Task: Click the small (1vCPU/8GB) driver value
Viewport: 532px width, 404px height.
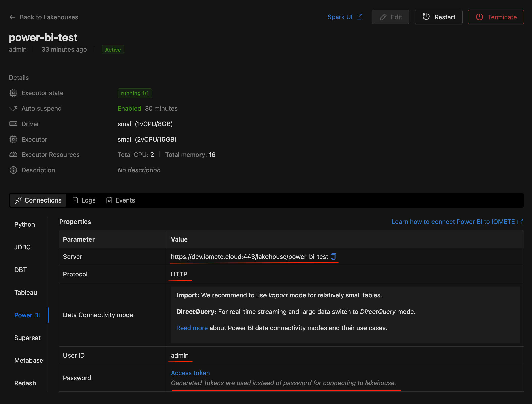Action: coord(145,124)
